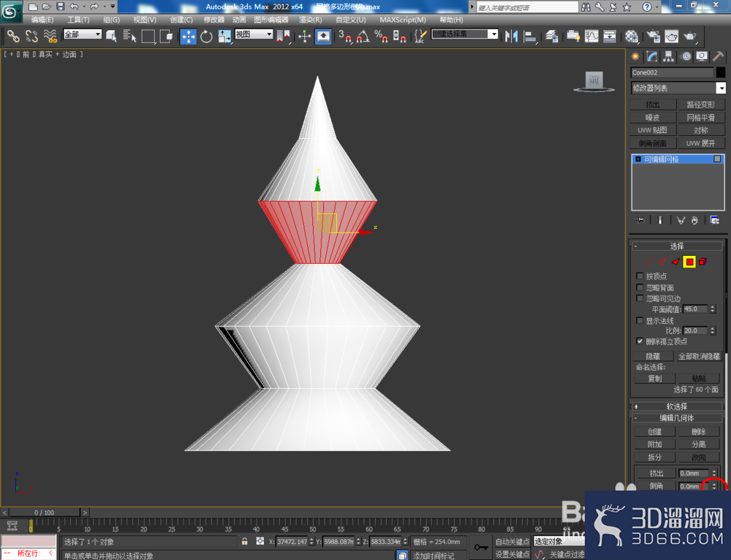Screen dimensions: 731x560
Task: Toggle Keyboard Shortcut Override icon
Action: coord(323,37)
